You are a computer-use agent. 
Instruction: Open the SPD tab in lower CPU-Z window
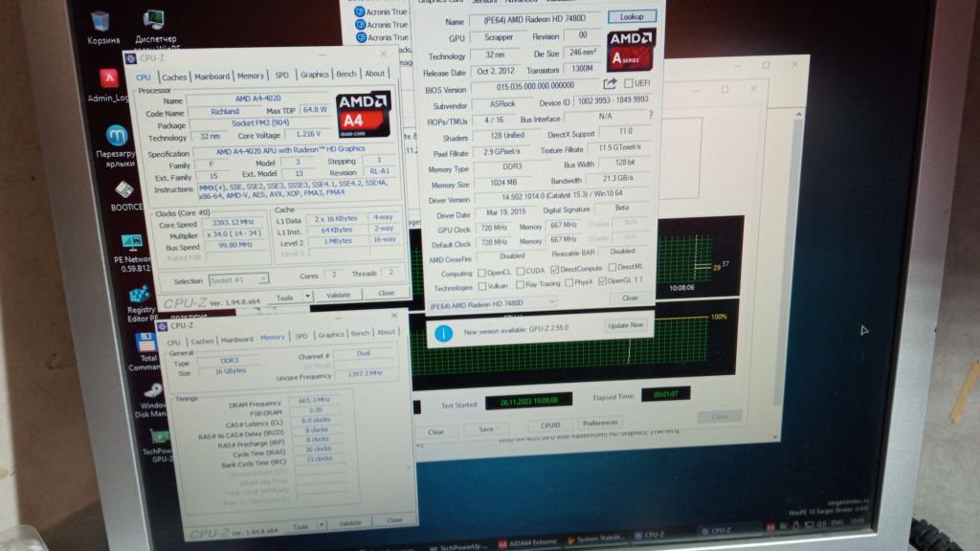tap(301, 336)
